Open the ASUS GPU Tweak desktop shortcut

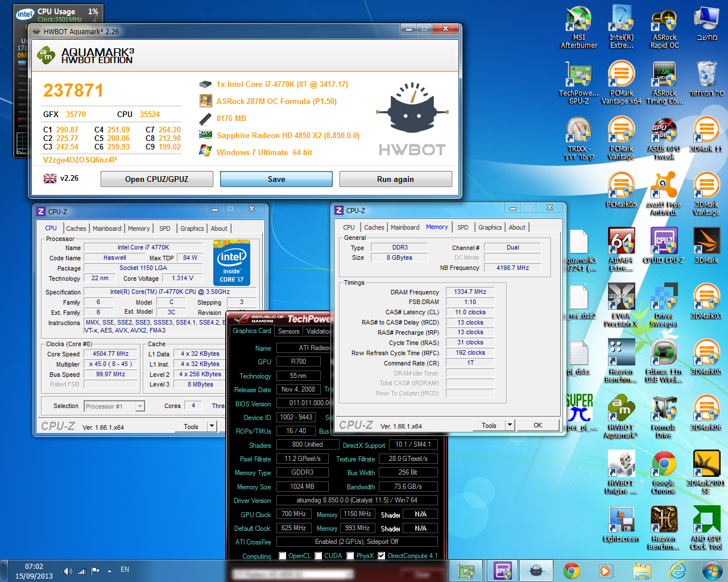[x=664, y=138]
